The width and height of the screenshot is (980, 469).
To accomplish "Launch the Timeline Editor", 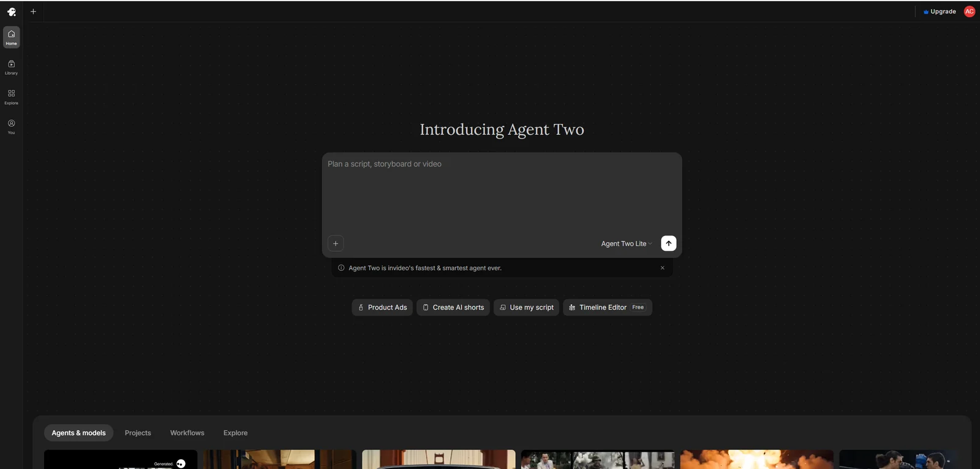I will (608, 307).
